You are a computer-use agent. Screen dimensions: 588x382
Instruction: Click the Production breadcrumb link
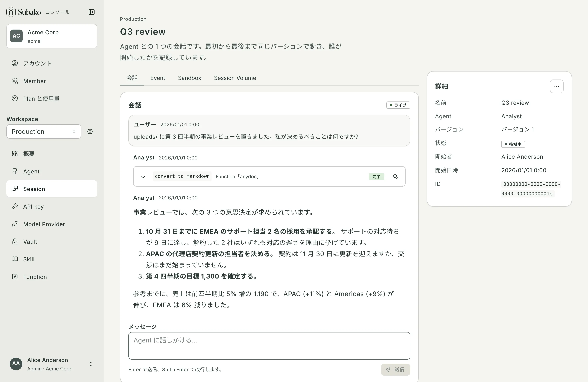[133, 19]
